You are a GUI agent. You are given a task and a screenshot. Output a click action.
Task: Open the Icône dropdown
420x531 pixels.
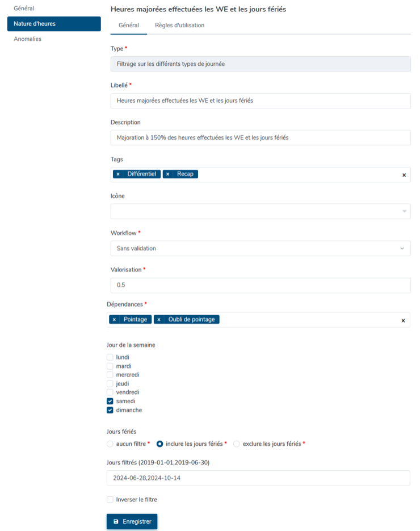(x=261, y=211)
